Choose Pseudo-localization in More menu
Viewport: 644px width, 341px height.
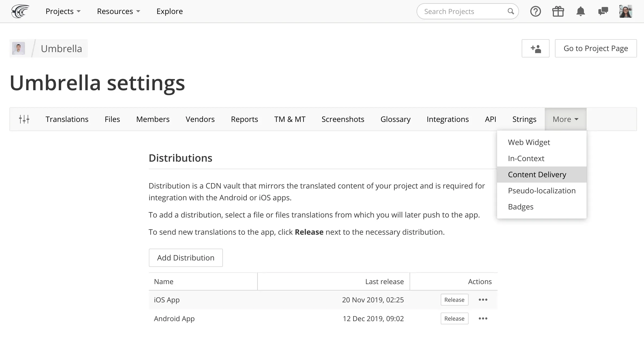click(542, 191)
